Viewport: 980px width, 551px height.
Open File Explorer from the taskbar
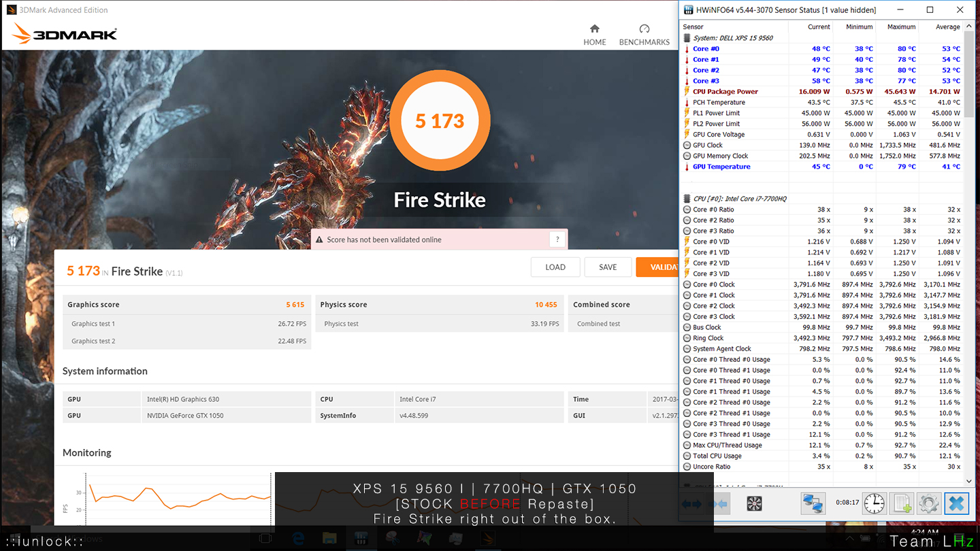pos(329,539)
